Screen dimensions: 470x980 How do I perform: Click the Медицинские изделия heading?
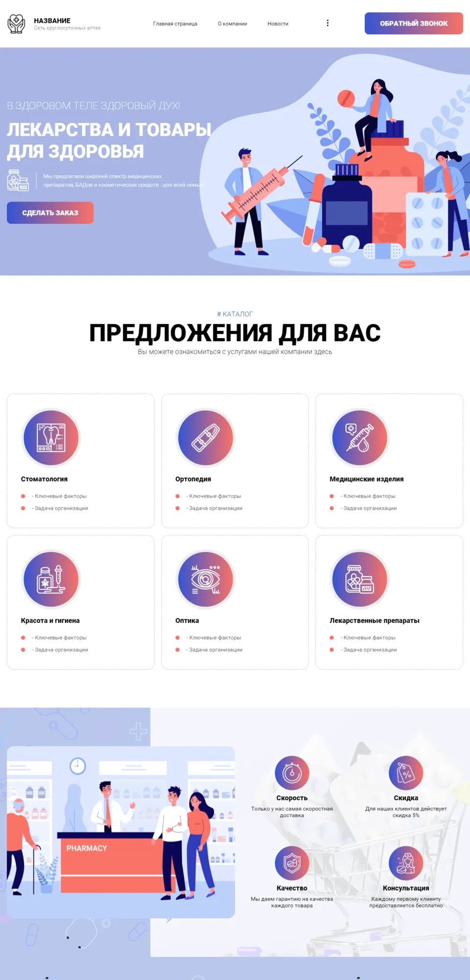[366, 479]
